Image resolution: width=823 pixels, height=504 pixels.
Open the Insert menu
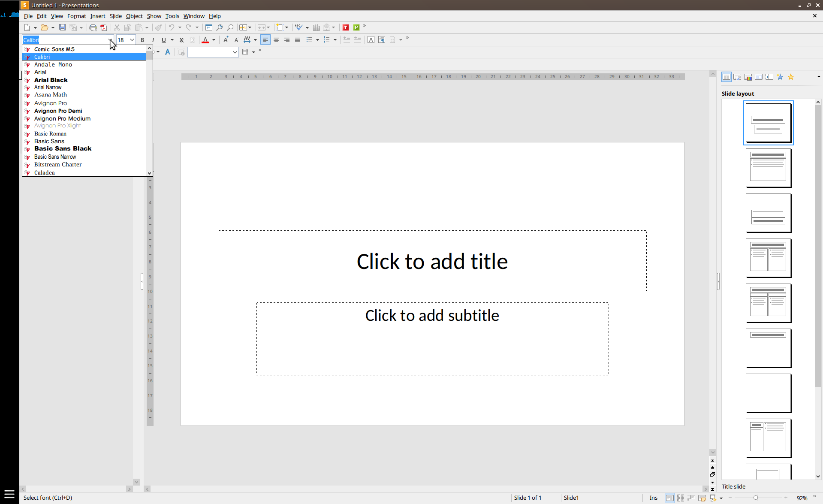[x=97, y=16]
